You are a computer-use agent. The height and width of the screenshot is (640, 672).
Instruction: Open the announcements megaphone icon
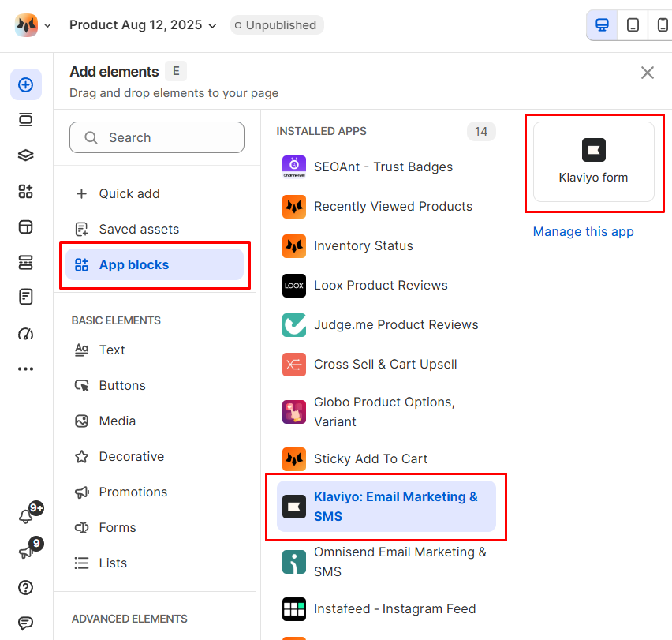pos(26,552)
